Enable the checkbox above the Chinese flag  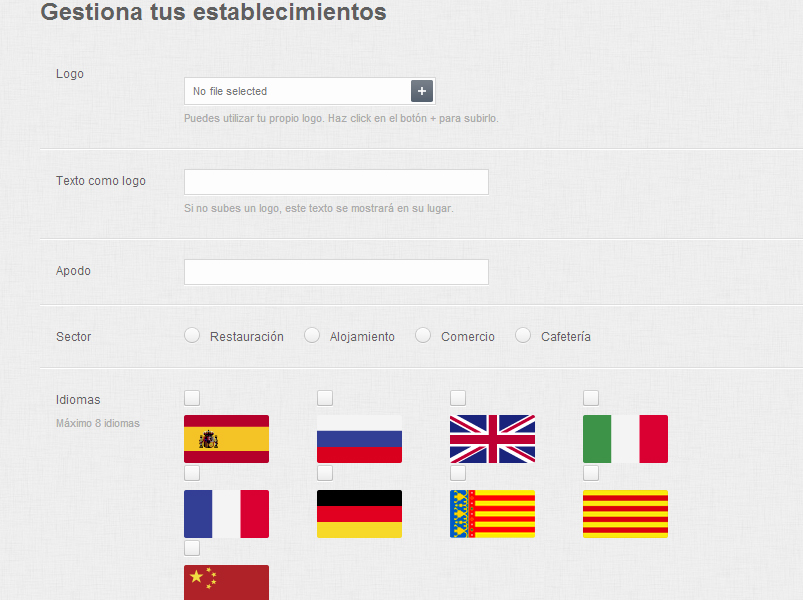(x=191, y=547)
